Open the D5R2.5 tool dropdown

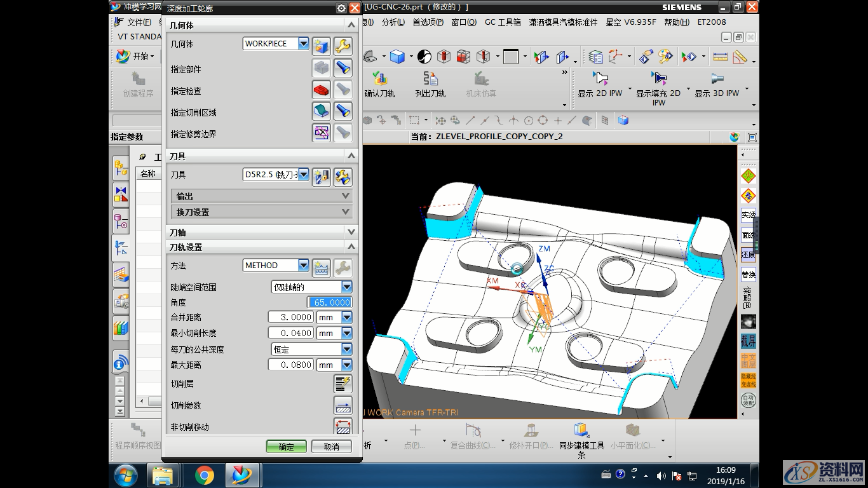[x=303, y=175]
